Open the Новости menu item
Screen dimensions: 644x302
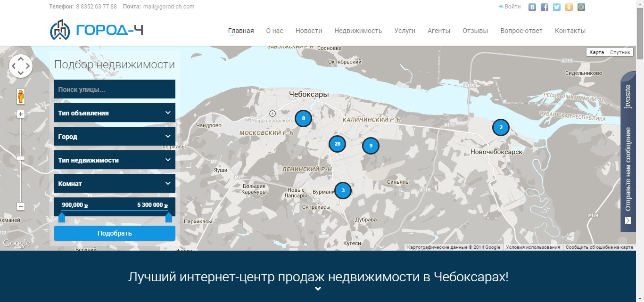click(x=309, y=31)
